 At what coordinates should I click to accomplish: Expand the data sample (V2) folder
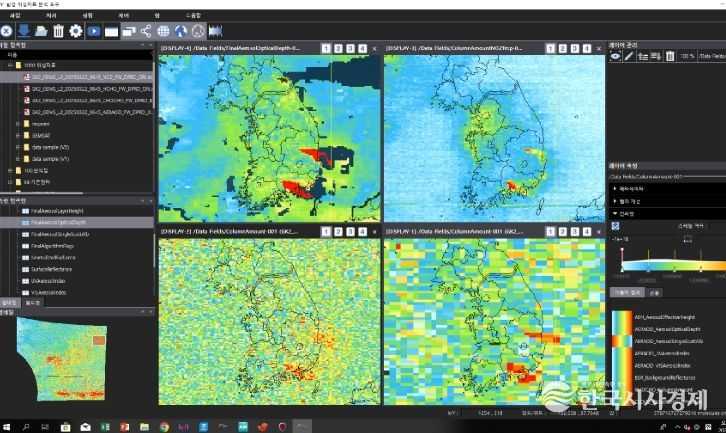point(18,146)
